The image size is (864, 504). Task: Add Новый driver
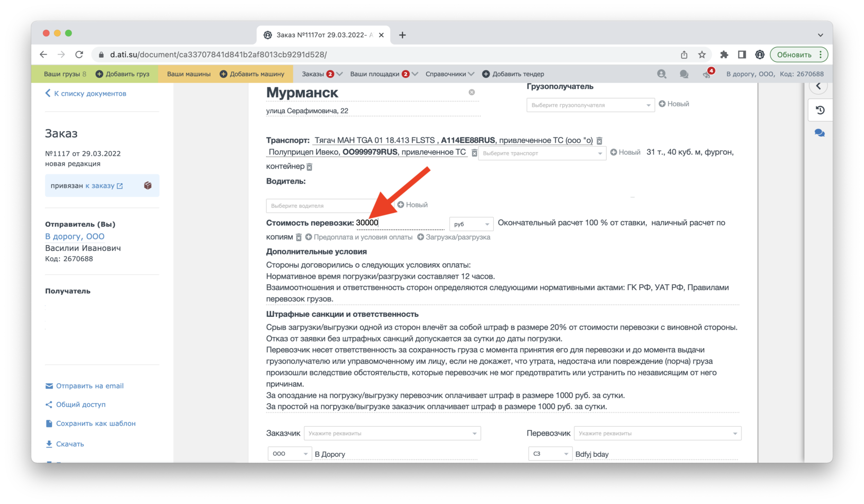pos(412,205)
